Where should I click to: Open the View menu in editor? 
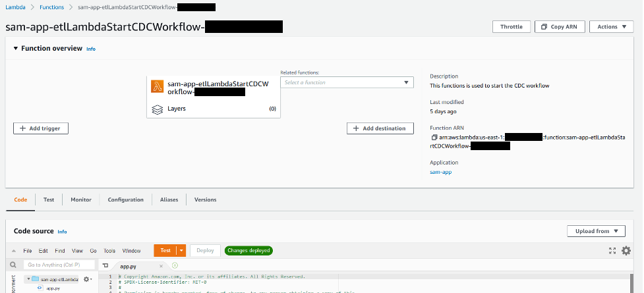tap(77, 251)
